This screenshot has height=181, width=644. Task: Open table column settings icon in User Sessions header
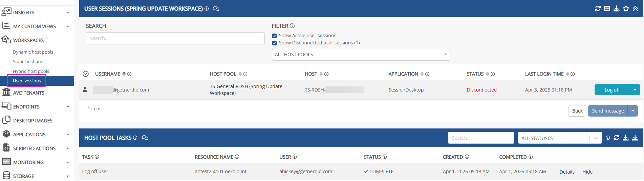(607, 8)
